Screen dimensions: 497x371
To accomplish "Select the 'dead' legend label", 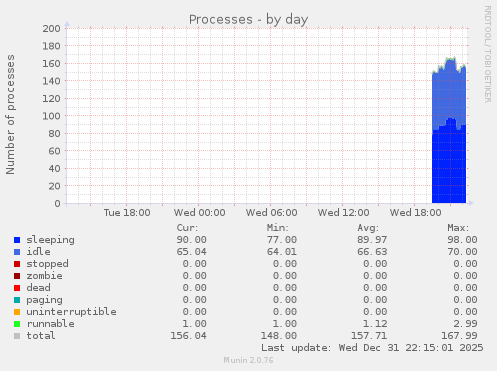I will tap(38, 288).
